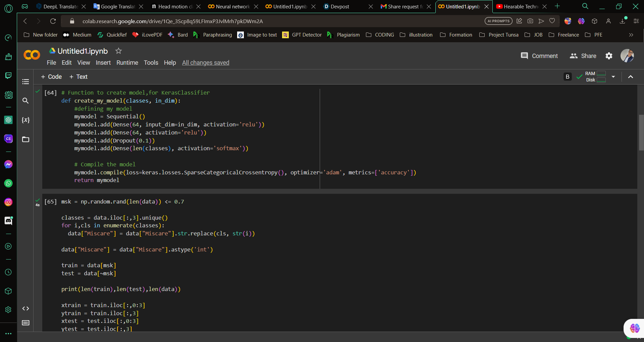Open the variables inspector panel
Image resolution: width=644 pixels, height=342 pixels.
25,120
